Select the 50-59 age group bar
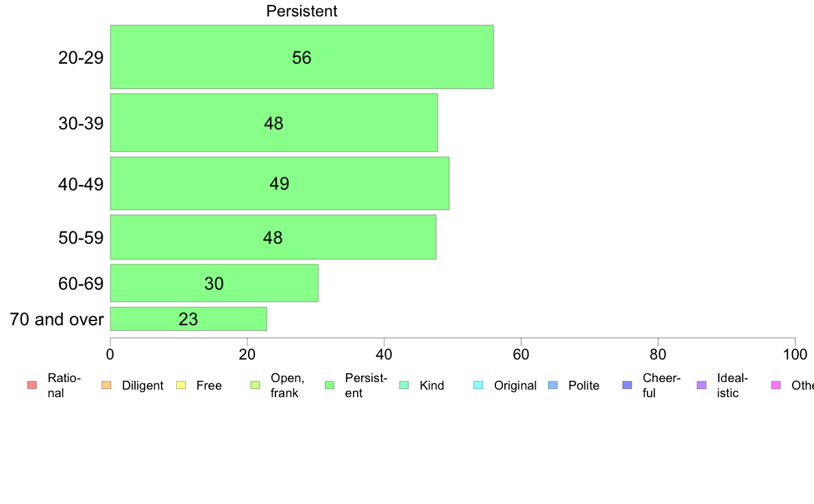The image size is (814, 504). (x=273, y=237)
